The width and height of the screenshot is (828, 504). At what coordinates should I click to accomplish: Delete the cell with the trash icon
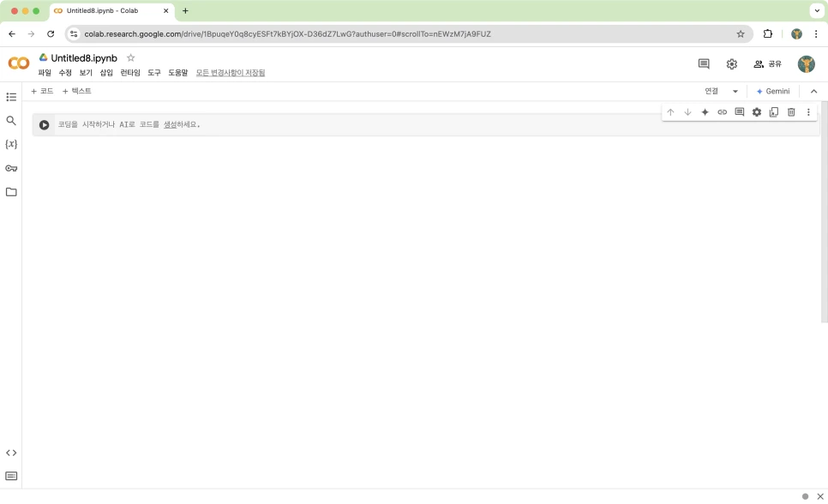tap(790, 111)
